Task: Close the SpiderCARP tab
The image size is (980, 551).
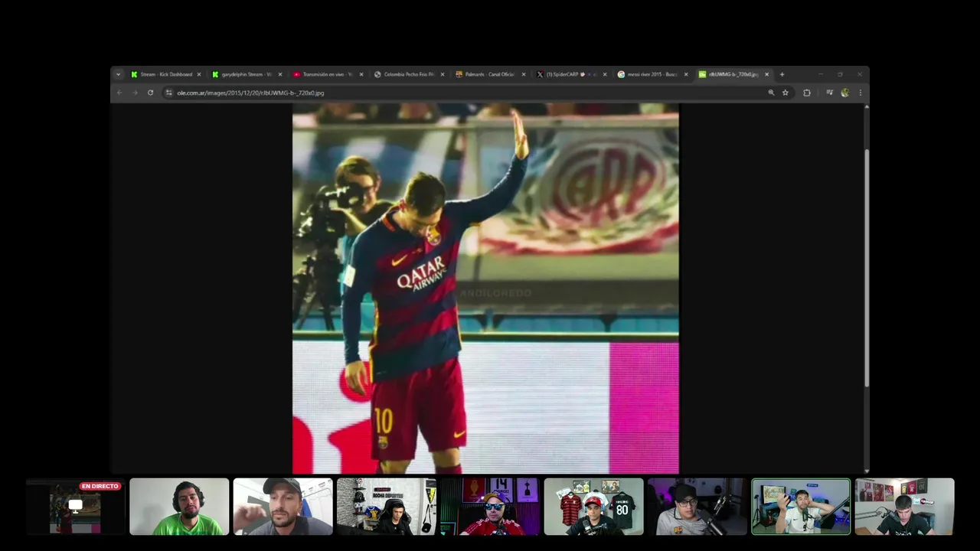Action: click(x=605, y=74)
